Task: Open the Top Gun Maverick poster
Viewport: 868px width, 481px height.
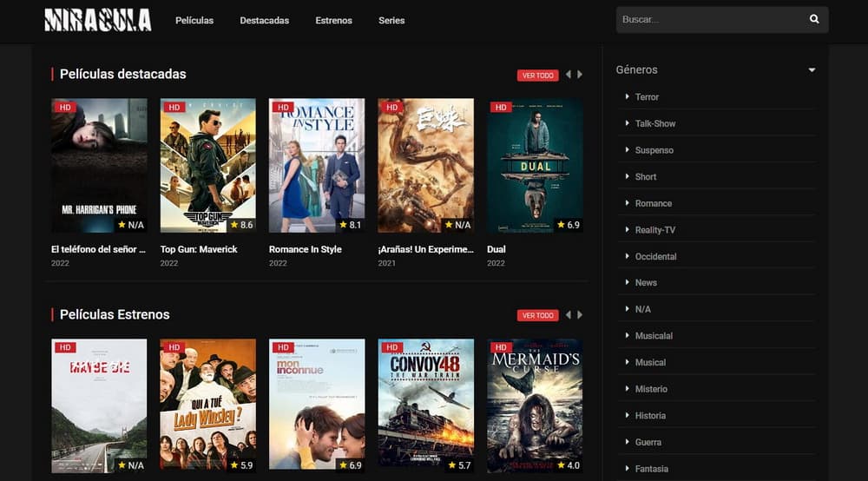Action: coord(208,166)
